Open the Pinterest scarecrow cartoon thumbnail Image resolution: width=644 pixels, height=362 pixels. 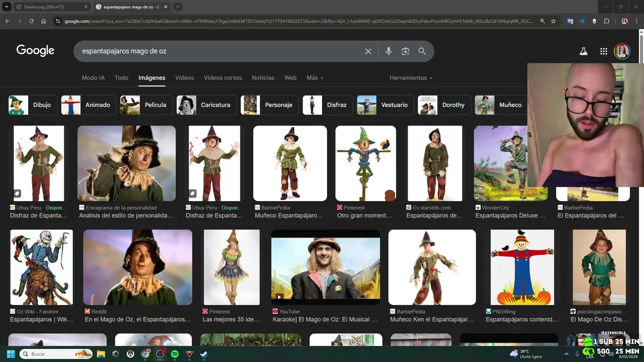click(x=366, y=163)
